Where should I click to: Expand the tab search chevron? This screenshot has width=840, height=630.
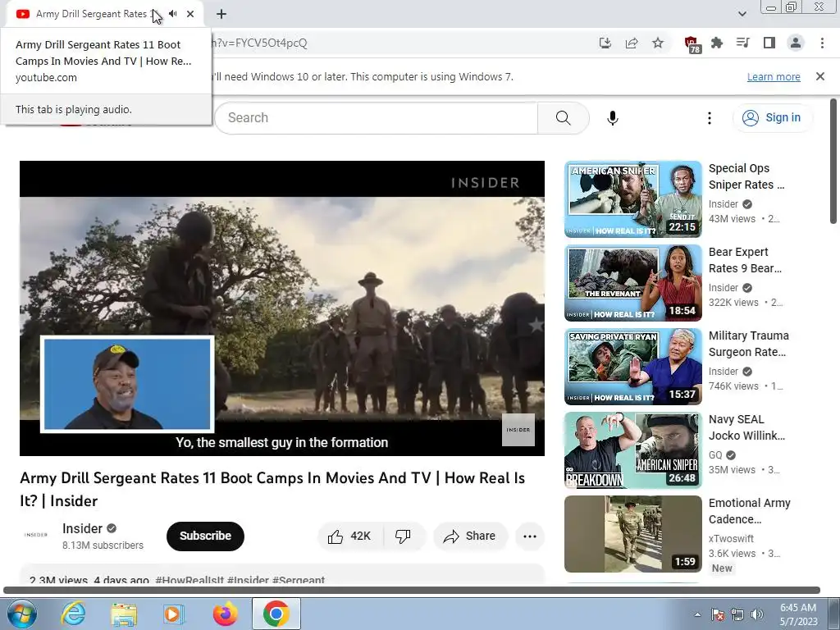click(x=742, y=14)
